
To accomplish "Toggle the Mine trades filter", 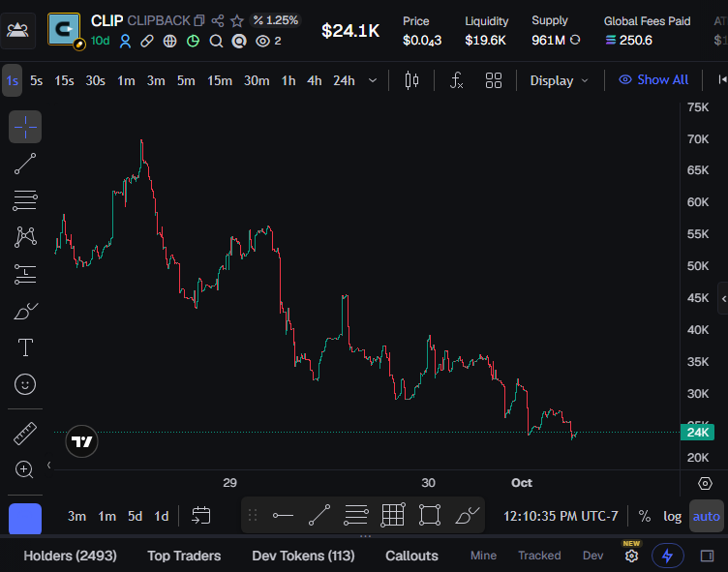I will 483,556.
